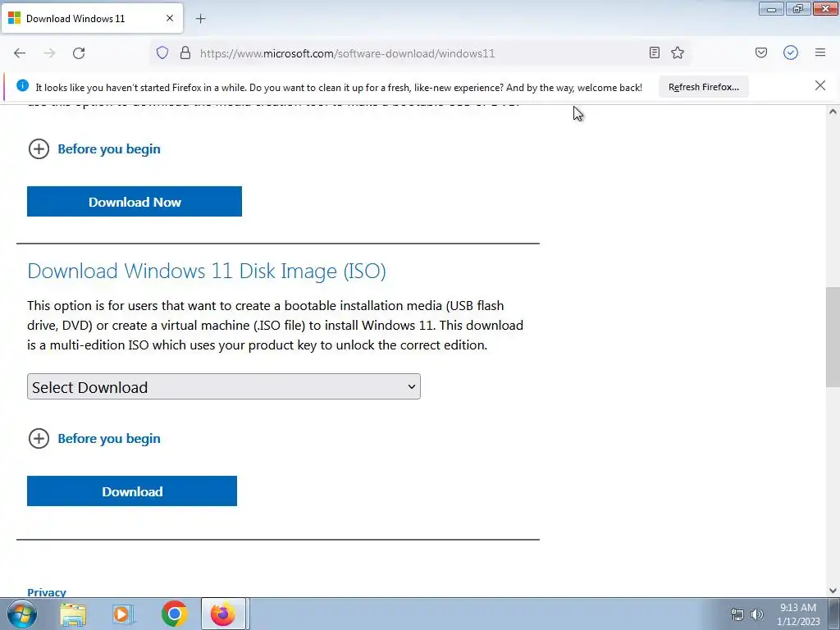This screenshot has width=840, height=630.
Task: Expand upper Before you begin plus icon
Action: click(x=39, y=149)
